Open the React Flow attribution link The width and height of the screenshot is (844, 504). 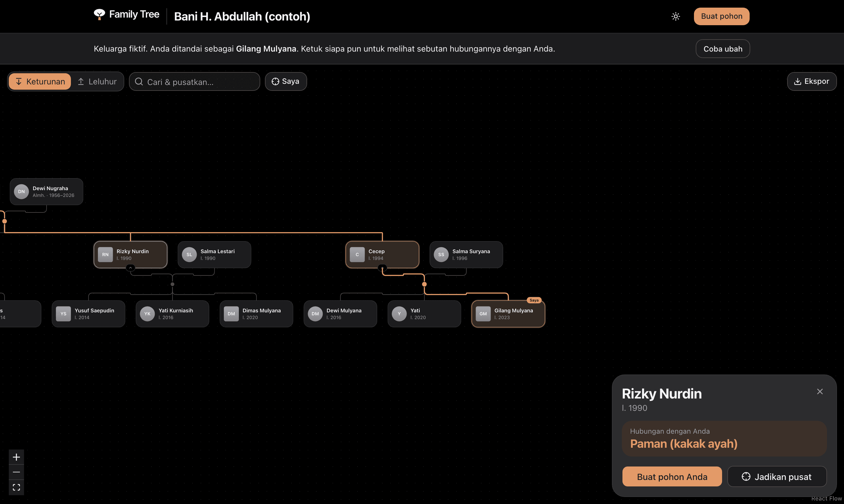[x=826, y=498]
